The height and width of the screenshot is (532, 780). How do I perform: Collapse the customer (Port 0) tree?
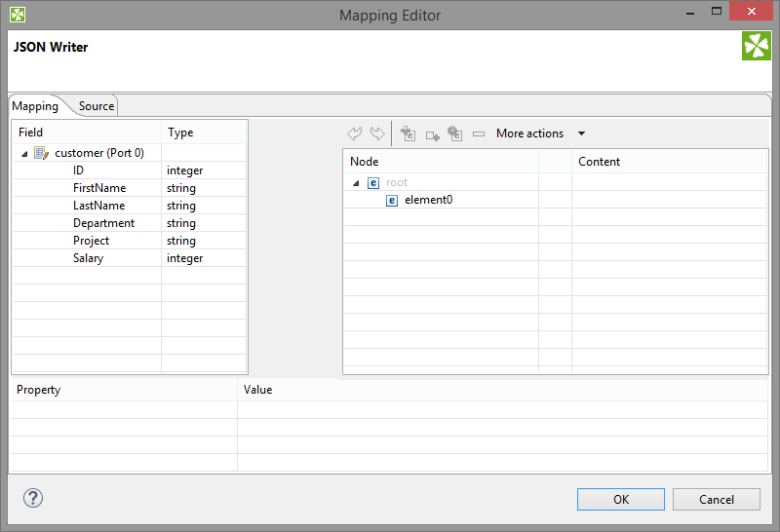pyautogui.click(x=24, y=154)
